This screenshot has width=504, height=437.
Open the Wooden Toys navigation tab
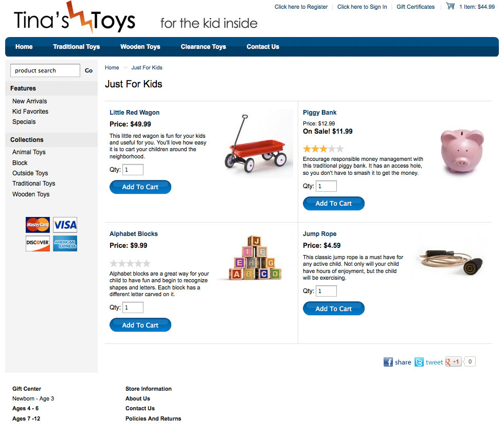pyautogui.click(x=140, y=47)
